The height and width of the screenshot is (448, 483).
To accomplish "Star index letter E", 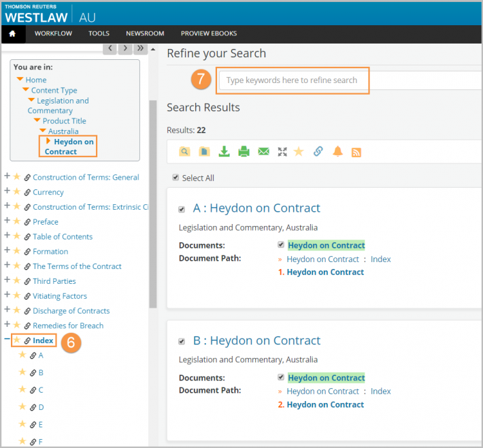I will [x=22, y=423].
